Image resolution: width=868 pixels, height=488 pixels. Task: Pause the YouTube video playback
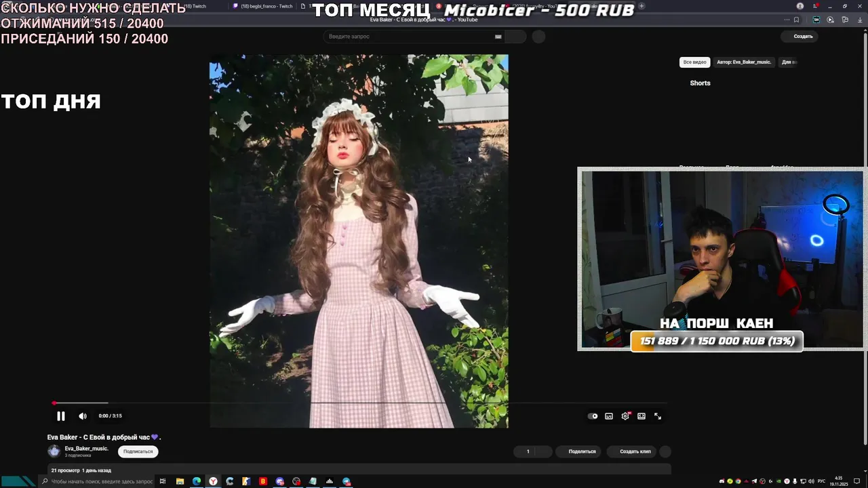60,416
